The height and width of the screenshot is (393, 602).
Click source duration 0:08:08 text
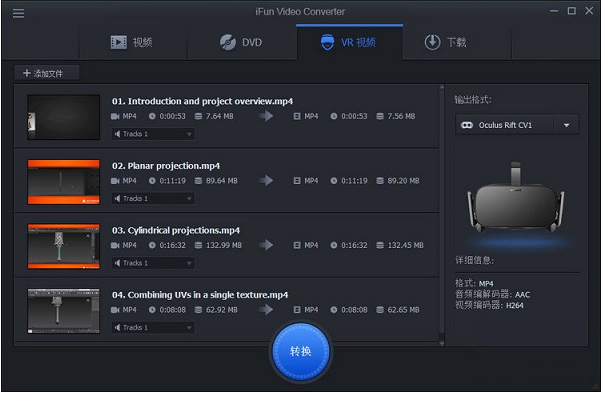click(172, 310)
